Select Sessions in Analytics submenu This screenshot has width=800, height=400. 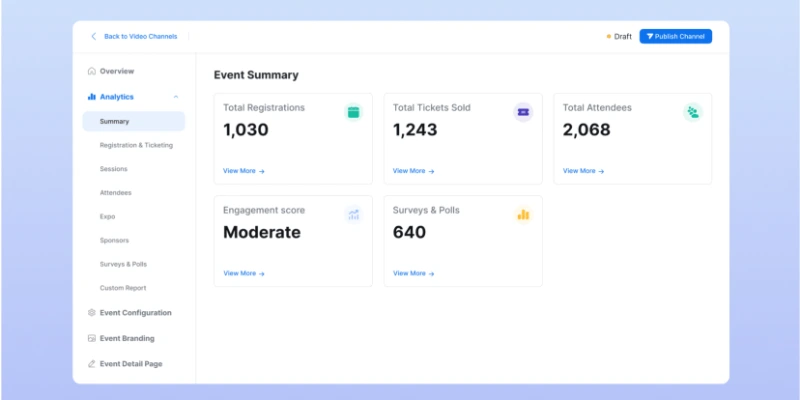(114, 169)
